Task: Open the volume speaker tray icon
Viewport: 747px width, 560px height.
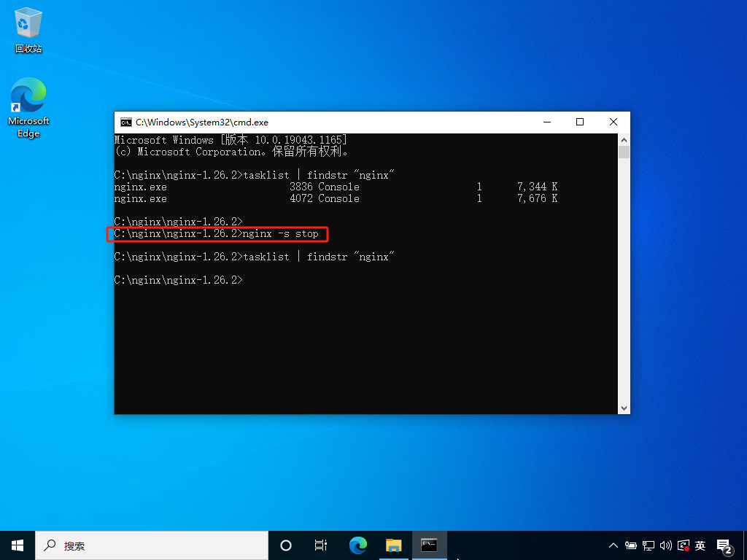Action: (665, 545)
